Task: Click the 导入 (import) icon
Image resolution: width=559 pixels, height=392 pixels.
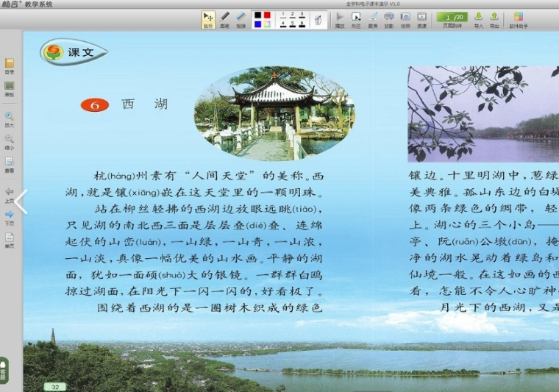Action: coord(479,18)
